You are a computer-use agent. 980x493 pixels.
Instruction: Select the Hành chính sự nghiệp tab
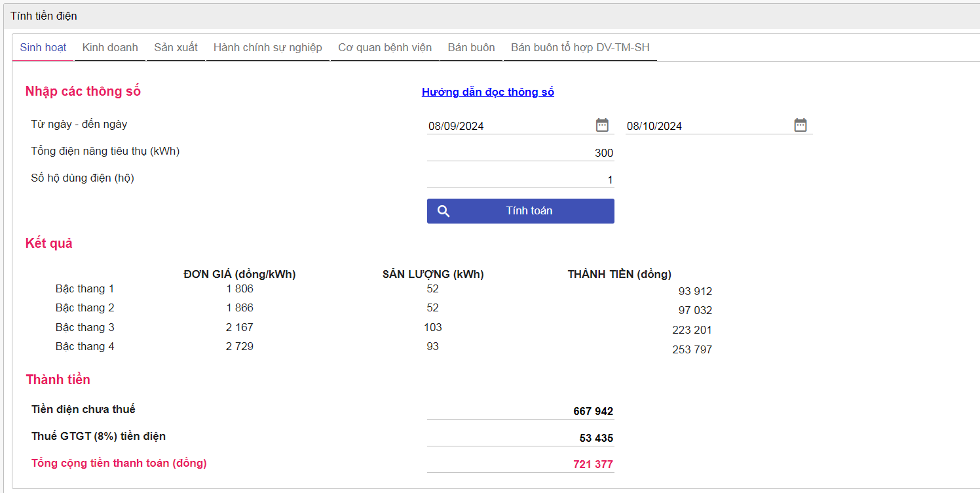point(268,47)
